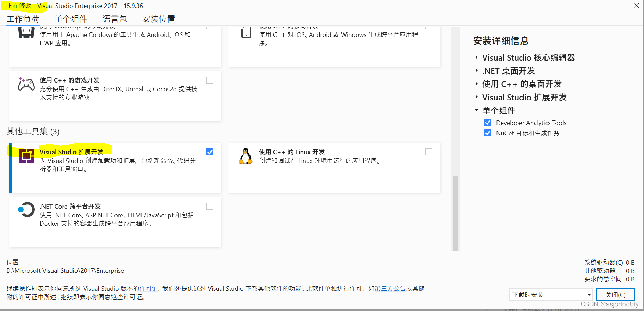Click the 位置 label
Viewport: 644px width, 311px height.
[13, 262]
